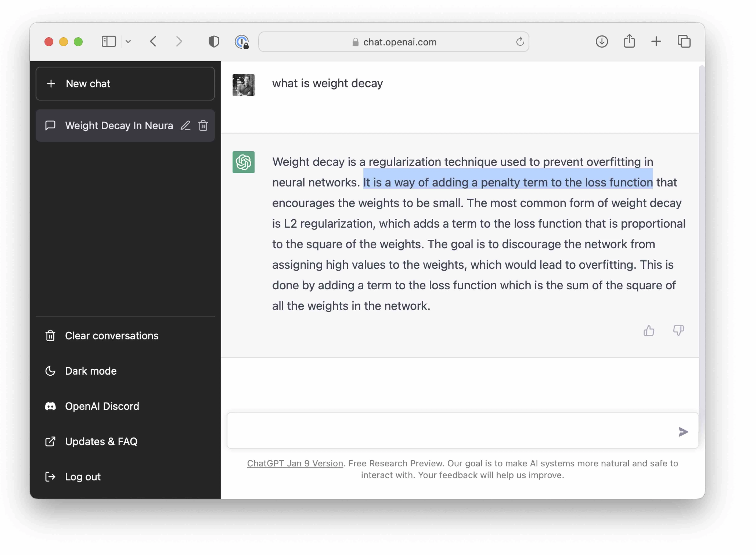756x555 pixels.
Task: Click the red close window button
Action: 49,42
